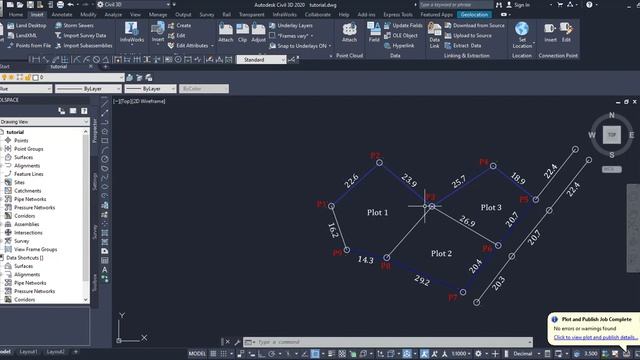The image size is (640, 360).
Task: Click the Hyperlink button
Action: [x=399, y=46]
